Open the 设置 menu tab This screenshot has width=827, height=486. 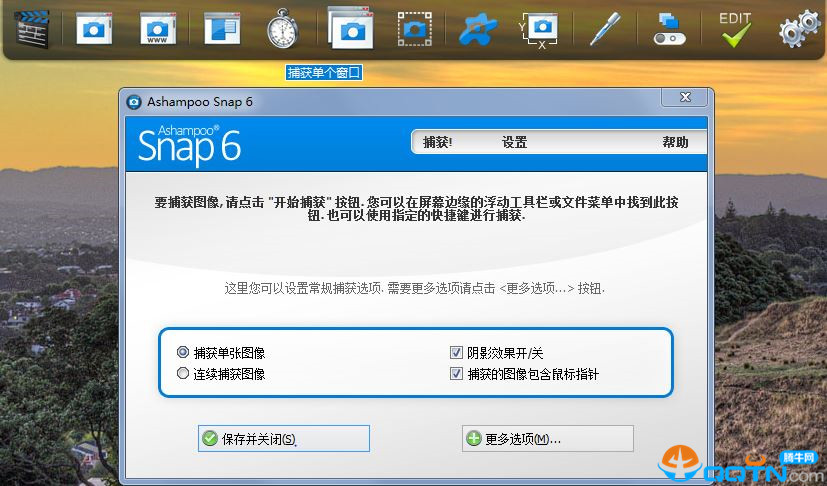pos(514,142)
